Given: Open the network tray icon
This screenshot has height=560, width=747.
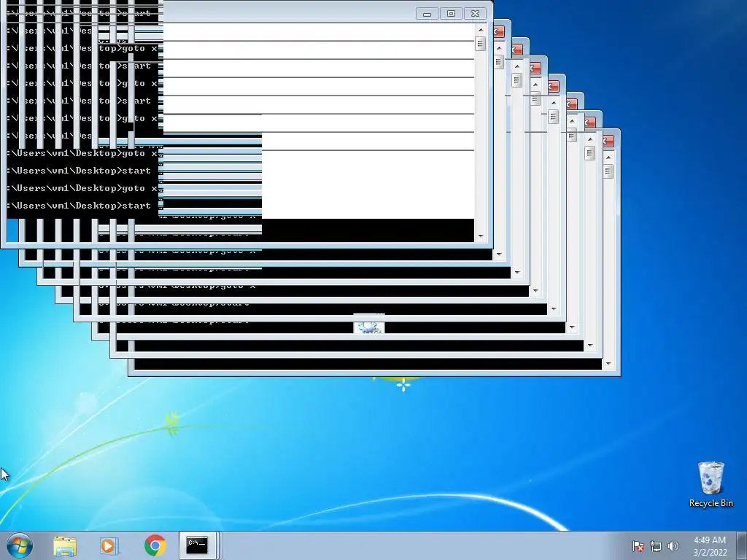Looking at the screenshot, I should 656,546.
